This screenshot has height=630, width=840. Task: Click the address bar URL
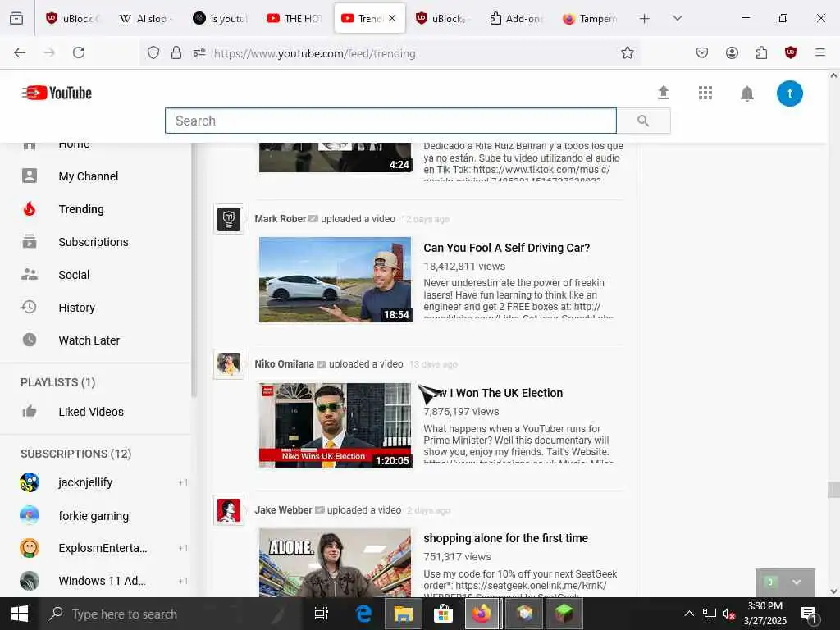[314, 53]
